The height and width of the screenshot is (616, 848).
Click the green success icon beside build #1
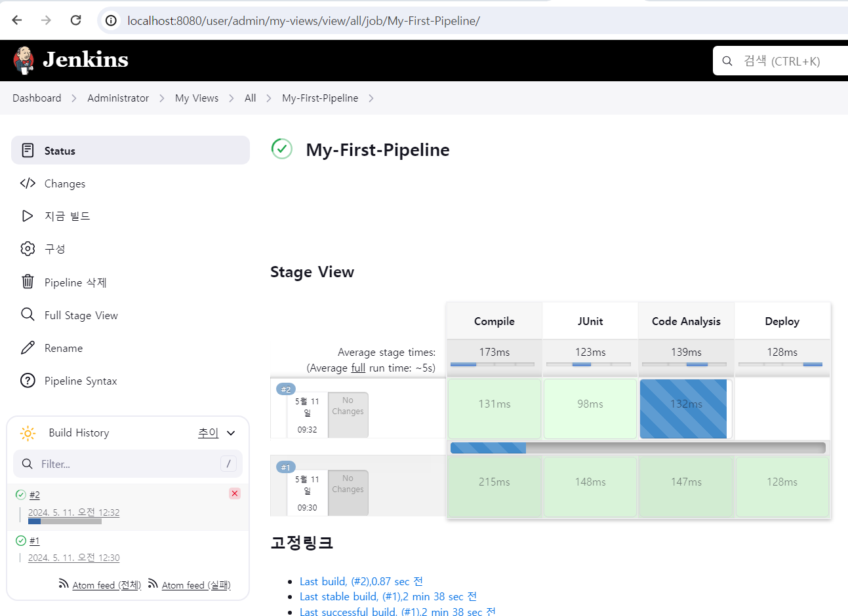pyautogui.click(x=21, y=541)
